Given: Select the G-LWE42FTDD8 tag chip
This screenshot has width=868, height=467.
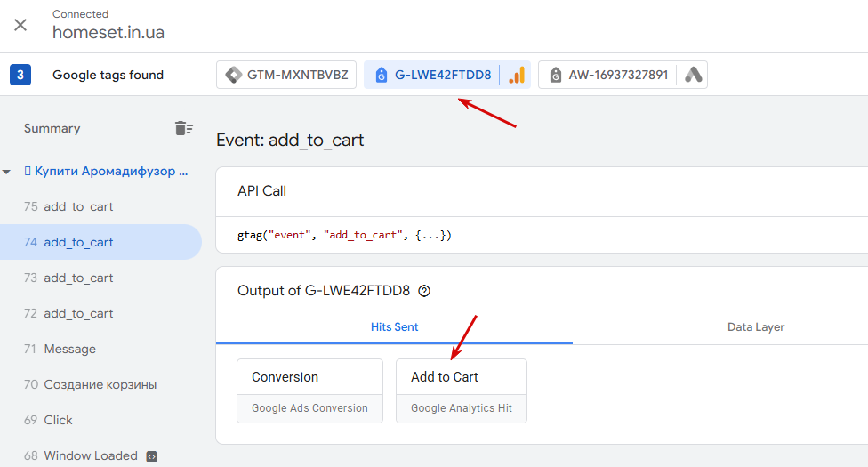Looking at the screenshot, I should (x=447, y=75).
